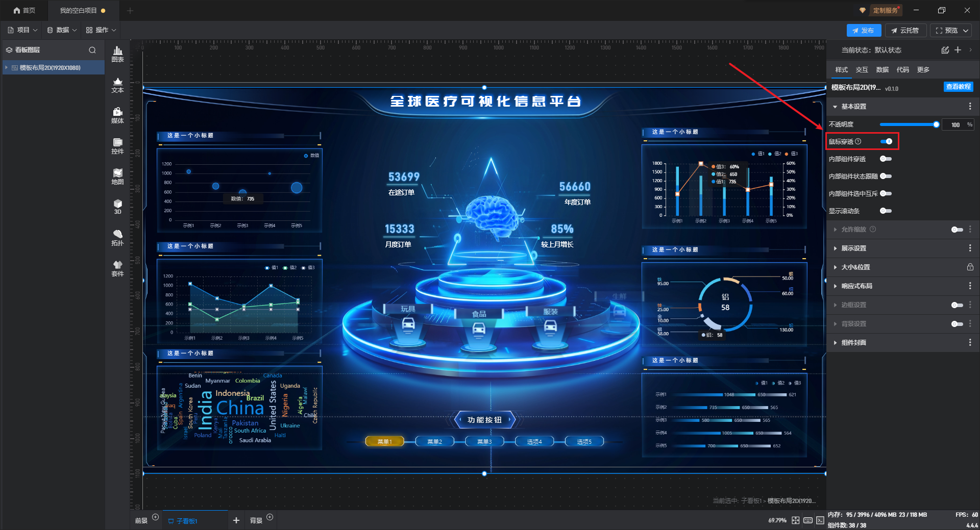Open 响应式布局 more options dots
Screen dimensions: 980x530
tap(970, 286)
